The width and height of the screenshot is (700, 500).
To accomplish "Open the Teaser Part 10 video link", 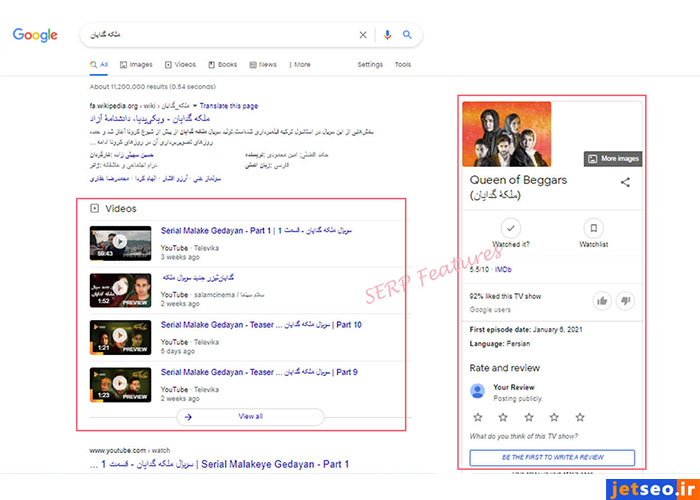I will [x=261, y=325].
